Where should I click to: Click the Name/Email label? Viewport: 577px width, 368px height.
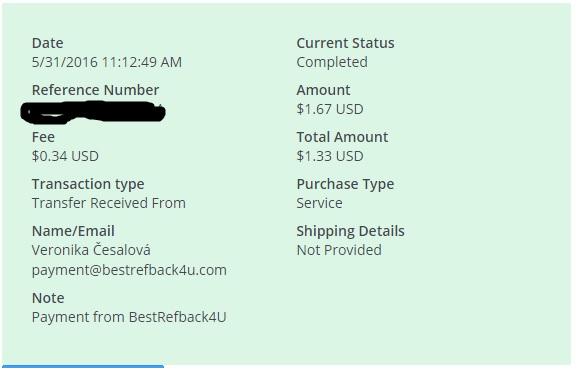coord(73,231)
